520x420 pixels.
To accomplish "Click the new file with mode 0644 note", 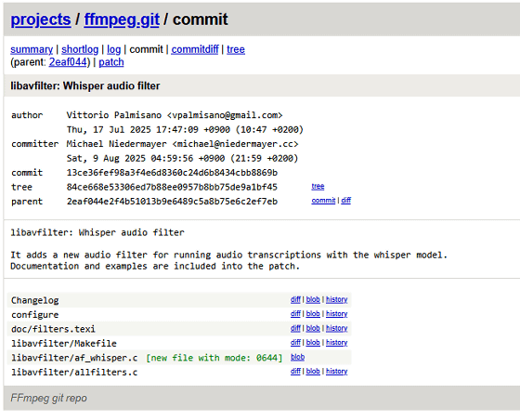I will [x=214, y=358].
